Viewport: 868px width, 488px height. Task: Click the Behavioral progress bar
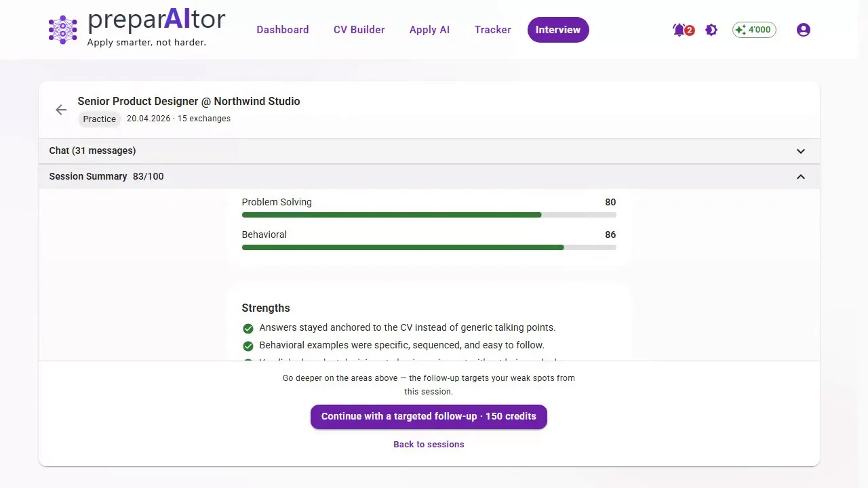coord(429,247)
